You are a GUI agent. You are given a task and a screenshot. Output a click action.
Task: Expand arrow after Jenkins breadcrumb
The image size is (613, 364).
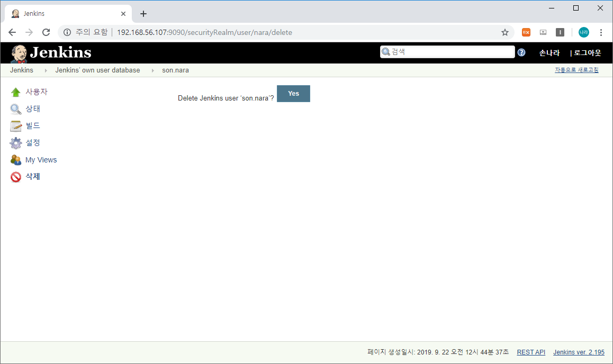tap(46, 71)
